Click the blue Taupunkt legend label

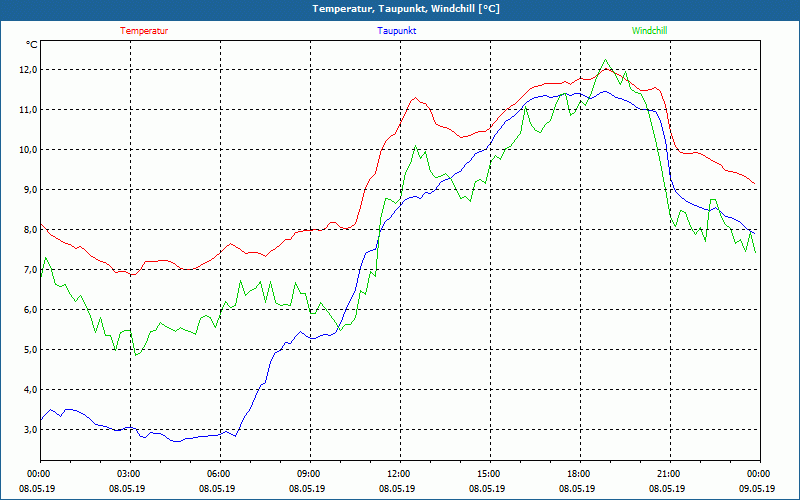point(396,31)
